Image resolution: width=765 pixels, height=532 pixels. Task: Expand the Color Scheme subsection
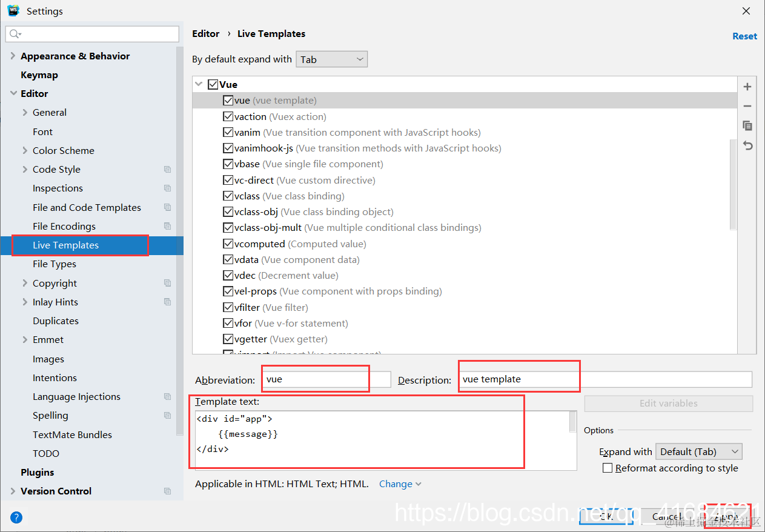pos(25,150)
